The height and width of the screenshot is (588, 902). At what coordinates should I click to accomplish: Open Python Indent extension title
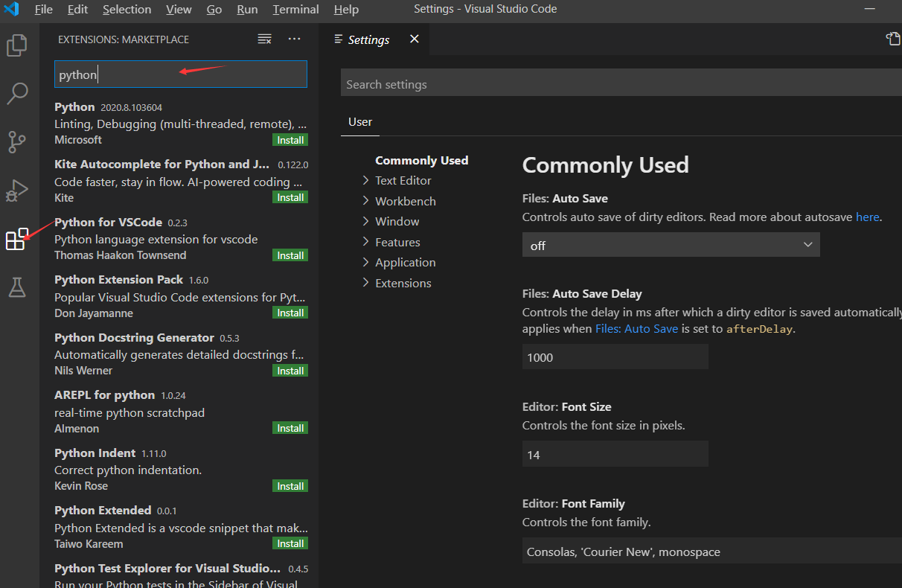(95, 453)
